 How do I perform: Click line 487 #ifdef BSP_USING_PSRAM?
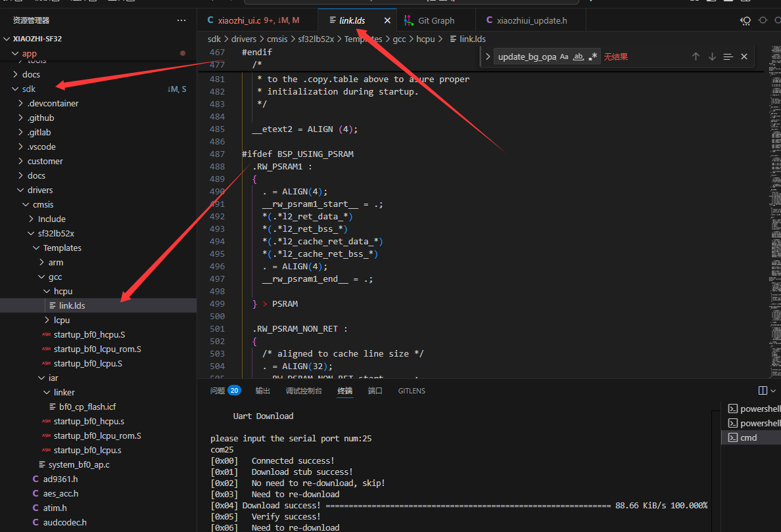297,154
